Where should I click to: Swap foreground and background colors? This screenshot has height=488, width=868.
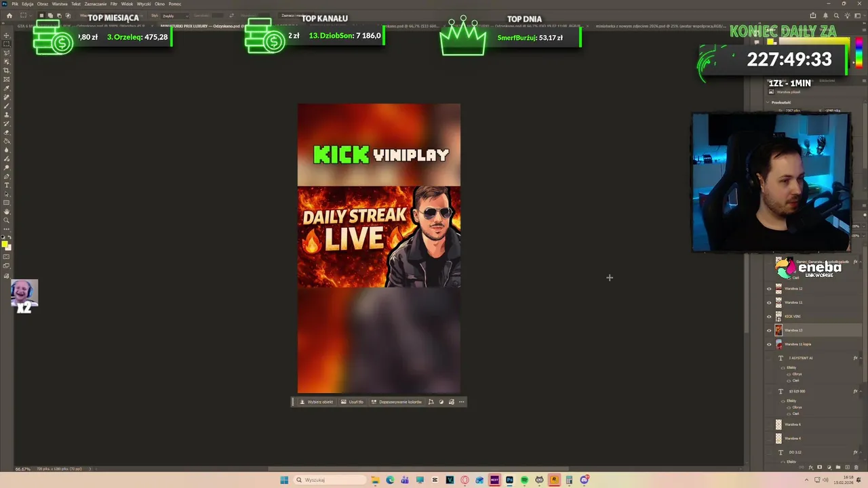[9, 238]
